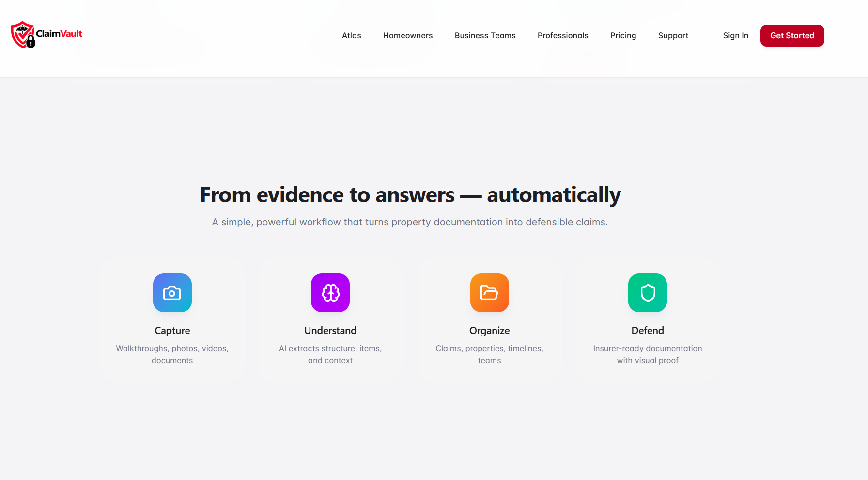Viewport: 868px width, 480px height.
Task: Click the green shield icon above Defend
Action: pyautogui.click(x=648, y=293)
